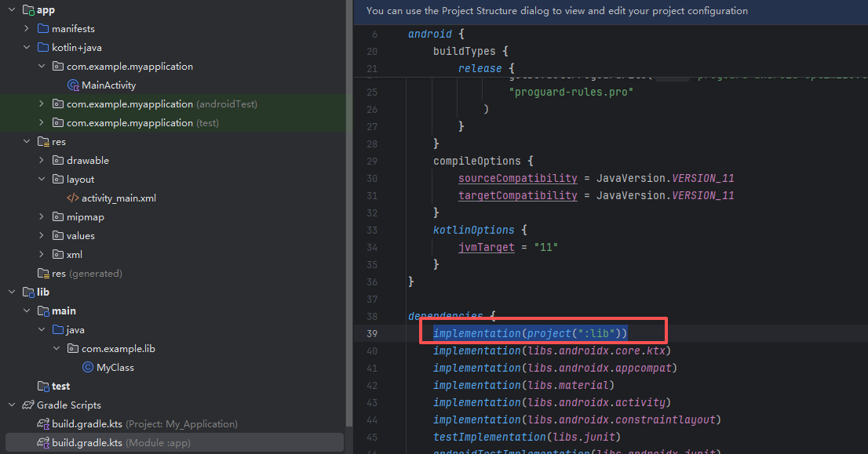Image resolution: width=868 pixels, height=454 pixels.
Task: Click the xml folder icon
Action: tap(57, 254)
